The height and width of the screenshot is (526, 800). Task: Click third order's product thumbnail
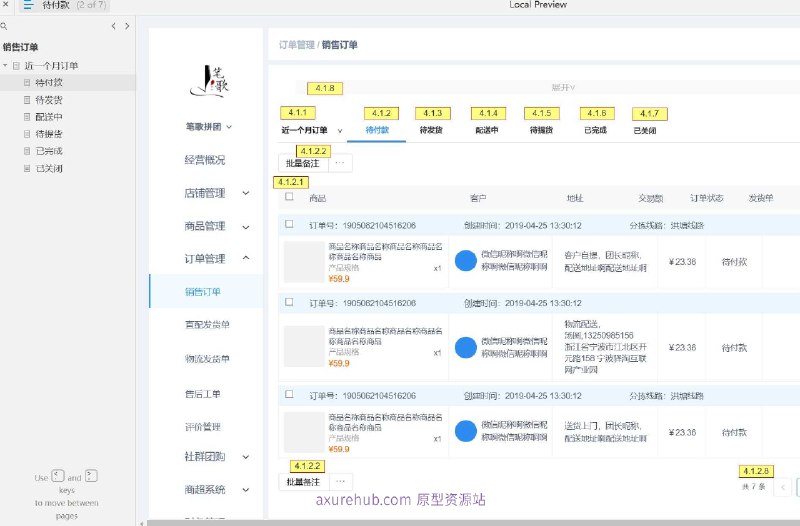tap(304, 432)
